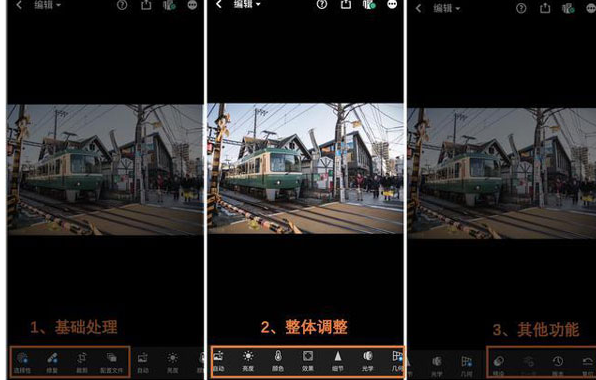Viewport: 596px width, 380px height.
Task: Open 配置文件 profiles in the left screen
Action: (x=111, y=363)
